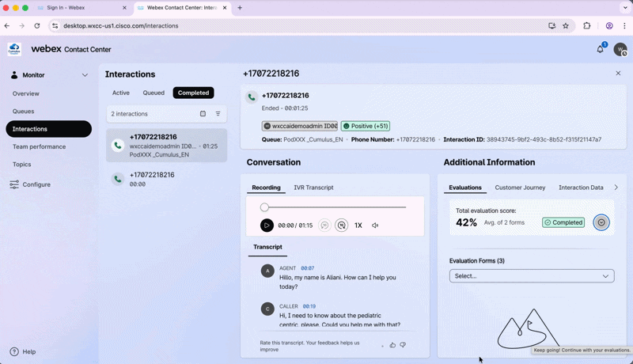Give thumbs down to transcript
Screen dimensions: 633x364
pyautogui.click(x=403, y=345)
